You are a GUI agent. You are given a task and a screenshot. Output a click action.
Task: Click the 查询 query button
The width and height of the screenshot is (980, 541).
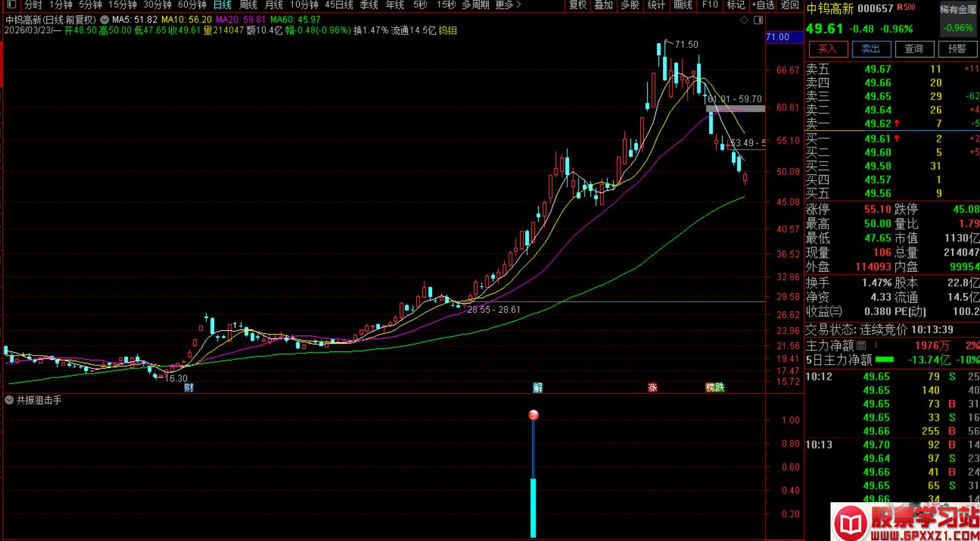914,49
